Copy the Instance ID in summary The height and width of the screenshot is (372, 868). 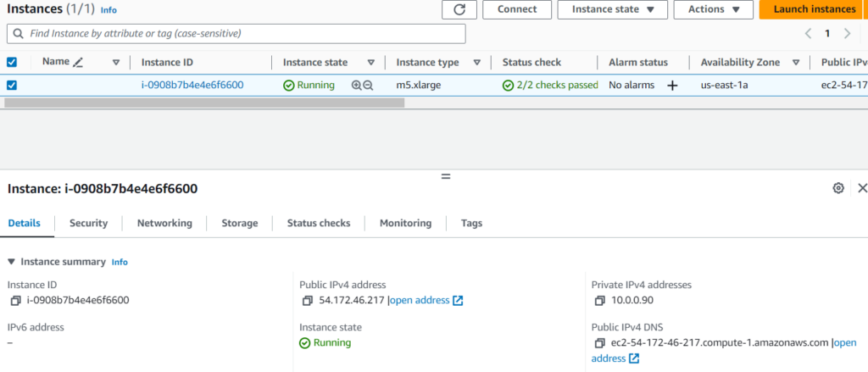pos(16,301)
